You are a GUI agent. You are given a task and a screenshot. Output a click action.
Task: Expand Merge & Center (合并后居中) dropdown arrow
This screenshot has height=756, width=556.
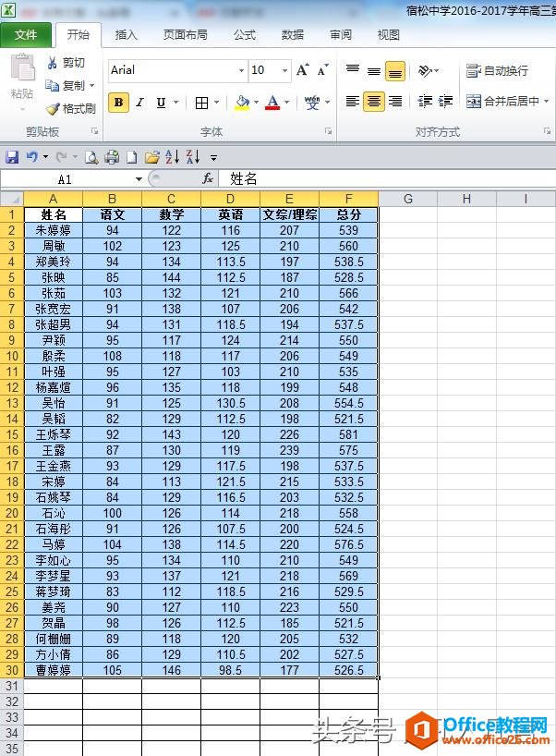[x=547, y=102]
